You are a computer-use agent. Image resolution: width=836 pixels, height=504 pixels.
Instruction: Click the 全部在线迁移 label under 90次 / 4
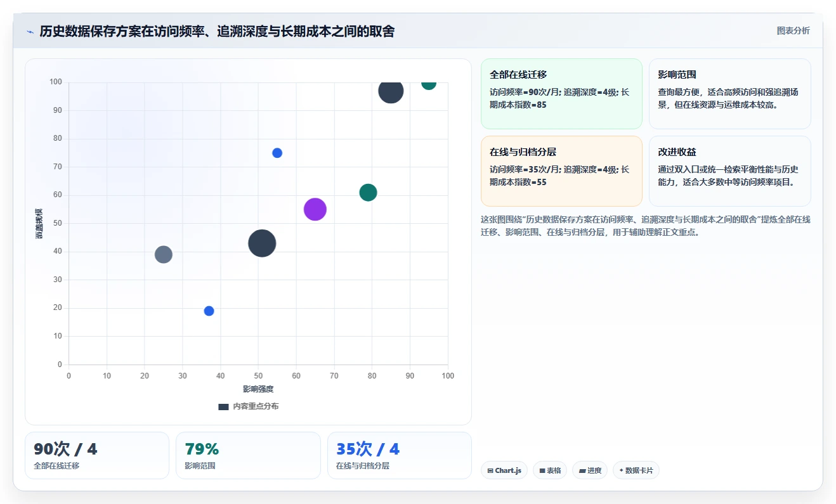pos(56,465)
